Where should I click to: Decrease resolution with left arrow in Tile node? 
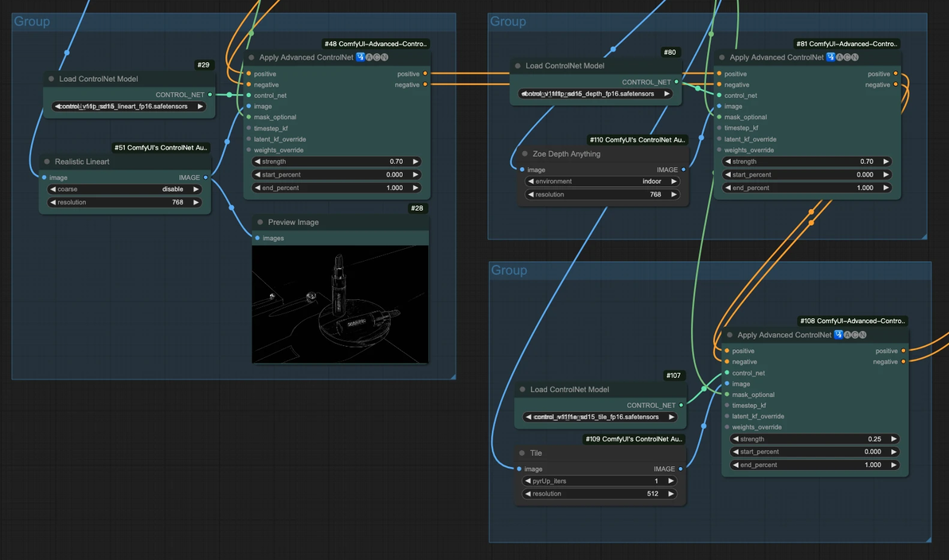tap(529, 493)
